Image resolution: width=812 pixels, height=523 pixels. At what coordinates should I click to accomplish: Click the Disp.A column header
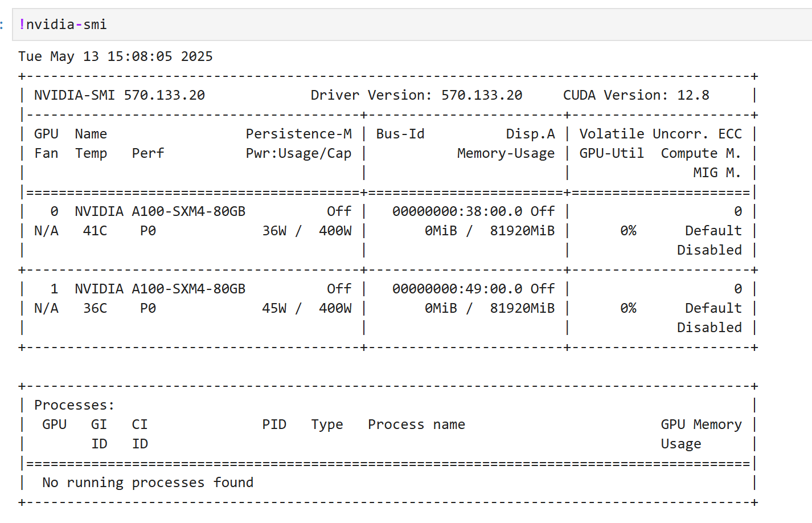(530, 134)
